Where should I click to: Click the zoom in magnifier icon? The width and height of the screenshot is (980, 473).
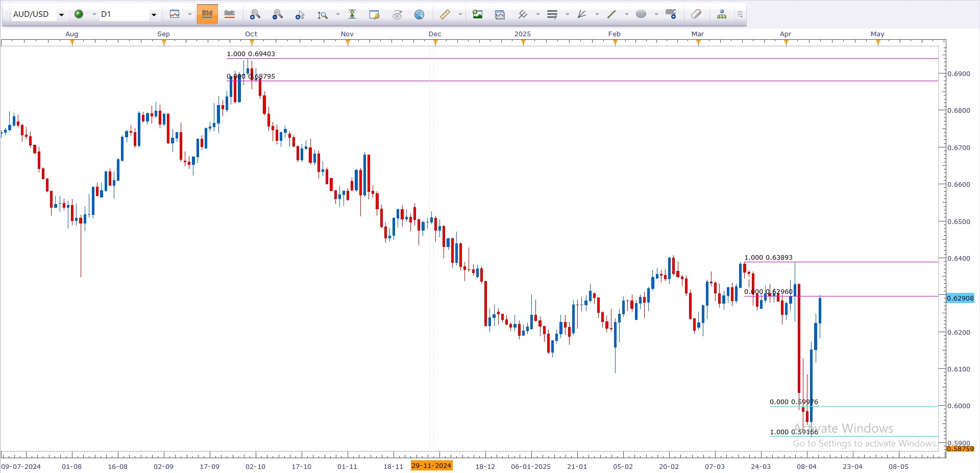[x=255, y=14]
